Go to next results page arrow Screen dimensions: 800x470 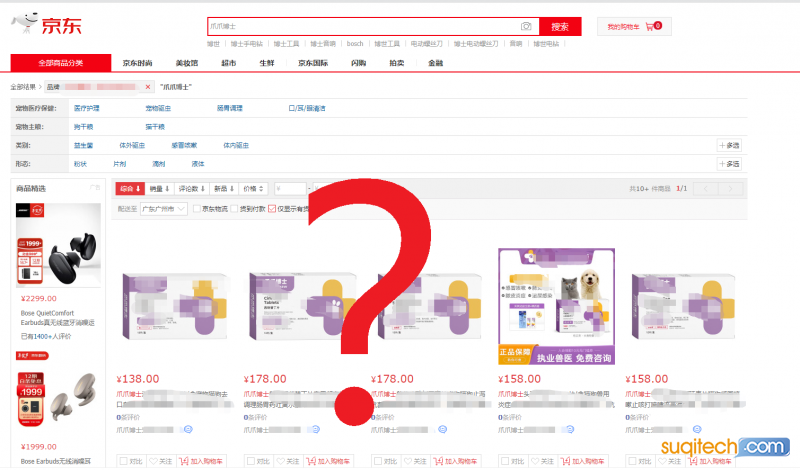[x=733, y=188]
